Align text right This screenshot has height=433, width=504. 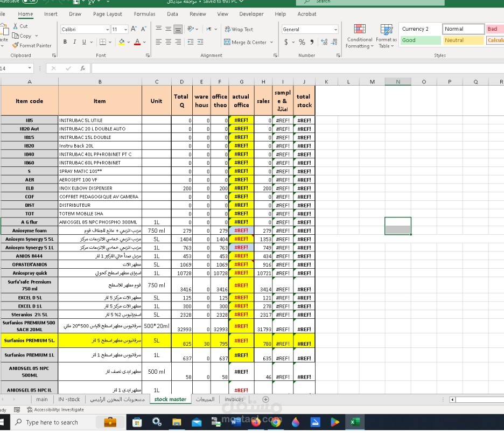pos(178,42)
